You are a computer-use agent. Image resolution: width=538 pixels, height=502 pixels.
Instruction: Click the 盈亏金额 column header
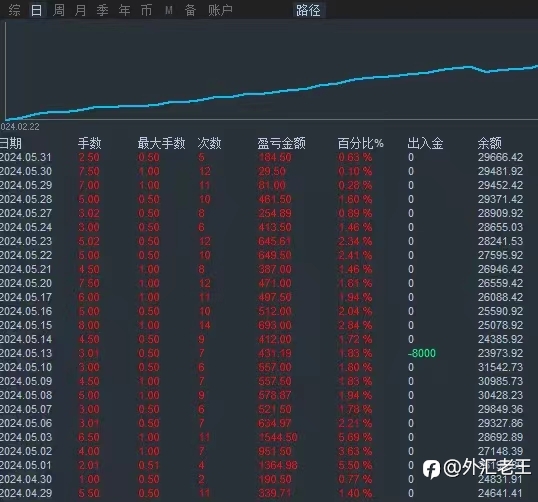tap(281, 143)
